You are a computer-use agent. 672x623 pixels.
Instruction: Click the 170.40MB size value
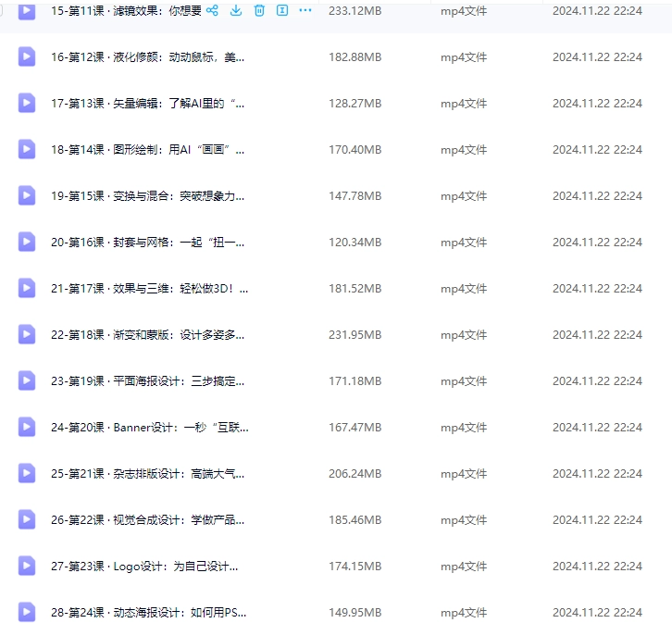click(x=355, y=150)
